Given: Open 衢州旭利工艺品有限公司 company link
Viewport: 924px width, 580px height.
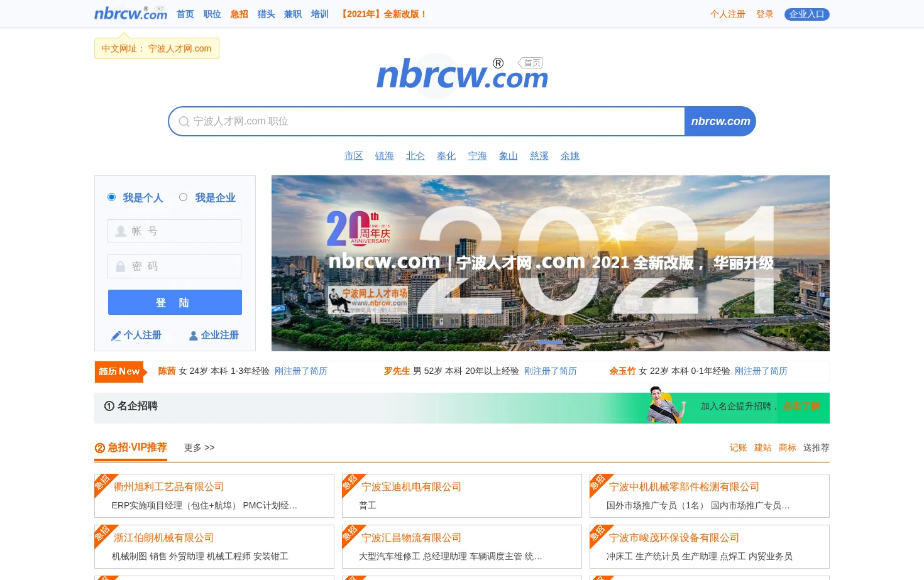Looking at the screenshot, I should point(168,487).
